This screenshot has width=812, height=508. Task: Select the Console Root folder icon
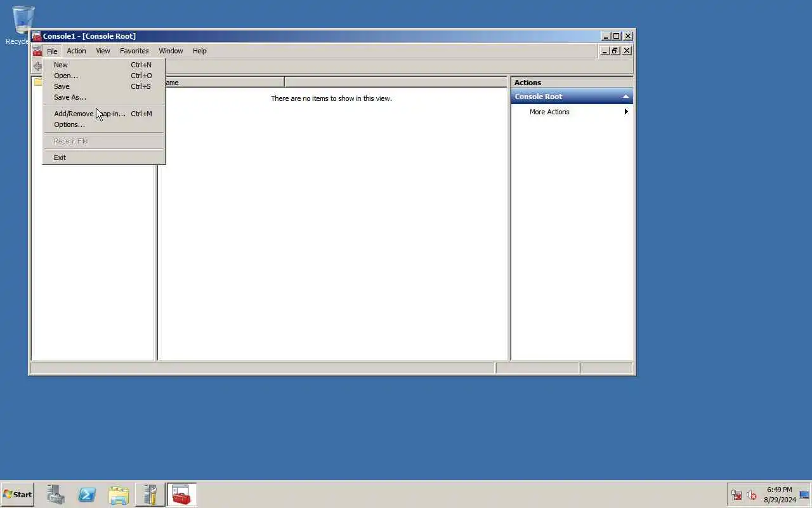(x=38, y=82)
